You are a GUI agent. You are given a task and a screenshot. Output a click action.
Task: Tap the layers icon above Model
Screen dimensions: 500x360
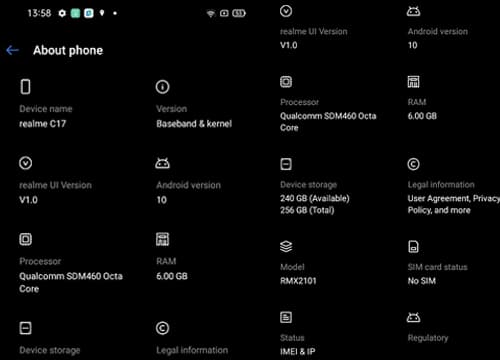(286, 247)
